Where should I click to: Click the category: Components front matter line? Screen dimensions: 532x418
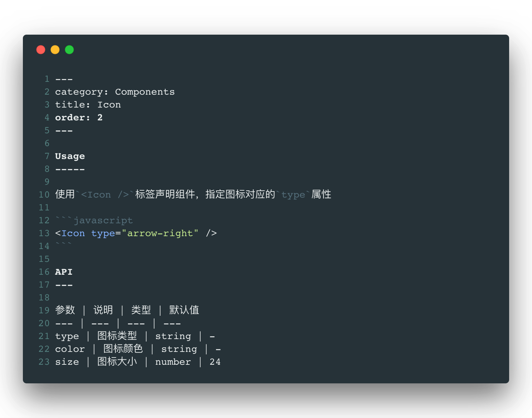(115, 92)
